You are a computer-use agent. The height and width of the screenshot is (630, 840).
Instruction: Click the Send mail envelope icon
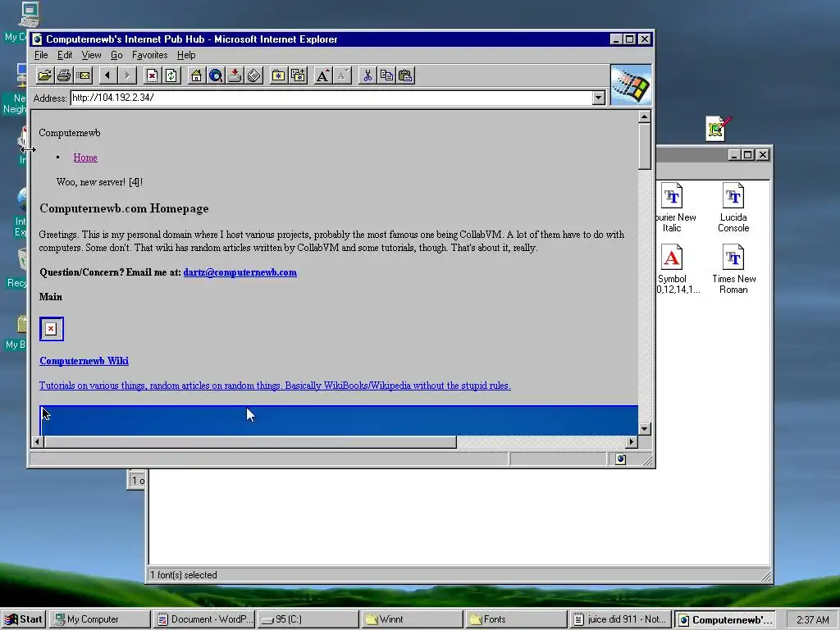(x=84, y=75)
